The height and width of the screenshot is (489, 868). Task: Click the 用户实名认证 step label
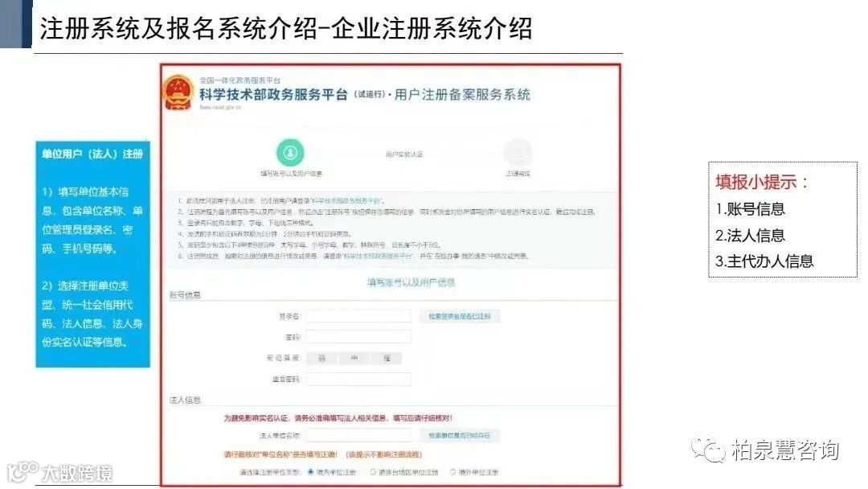(x=404, y=154)
